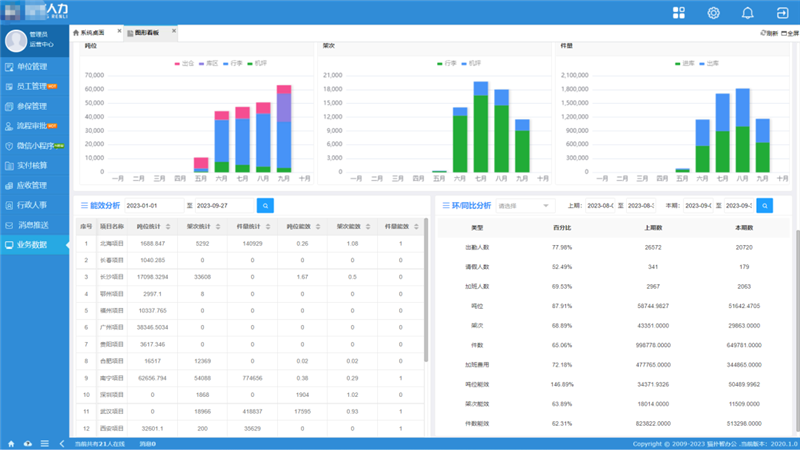Expand 单位管理 sidebar menu
The image size is (800, 450).
[x=36, y=66]
